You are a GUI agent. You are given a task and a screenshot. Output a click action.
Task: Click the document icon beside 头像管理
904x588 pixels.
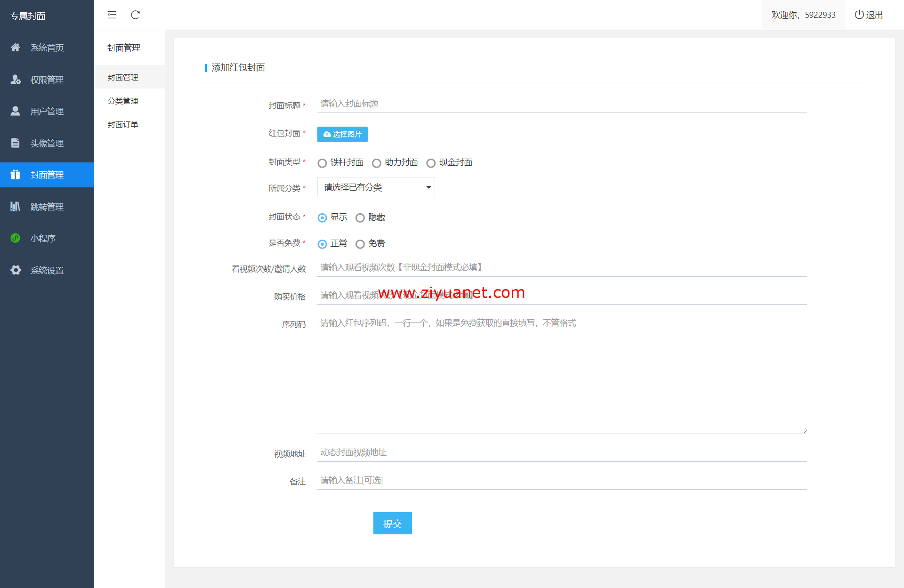[x=16, y=143]
